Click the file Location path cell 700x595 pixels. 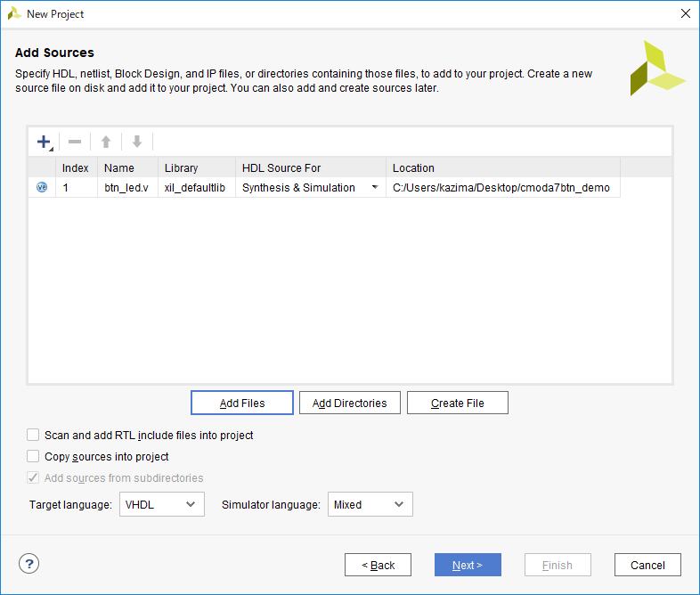click(x=502, y=187)
